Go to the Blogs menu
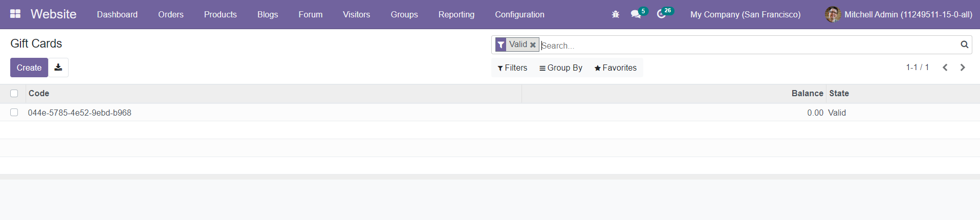This screenshot has width=980, height=220. (x=268, y=14)
